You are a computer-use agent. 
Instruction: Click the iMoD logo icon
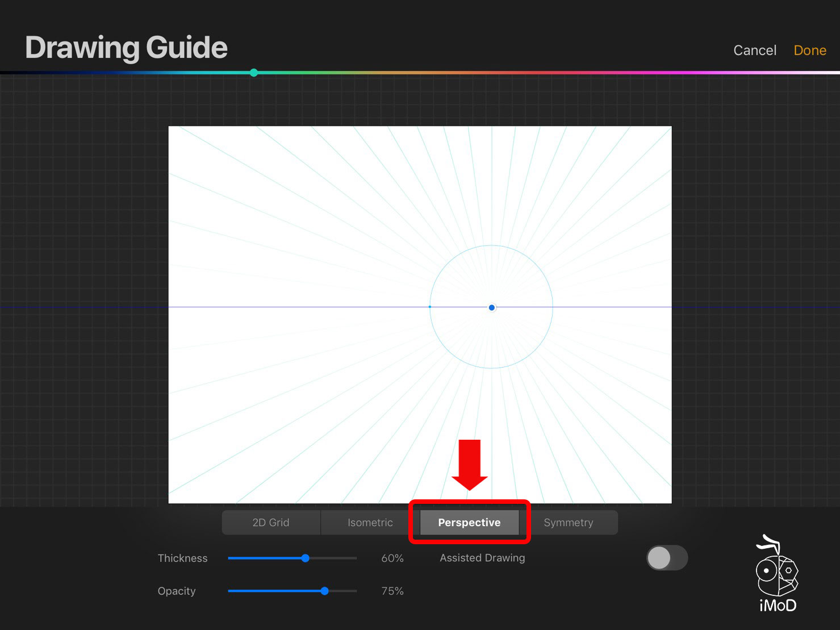777,574
